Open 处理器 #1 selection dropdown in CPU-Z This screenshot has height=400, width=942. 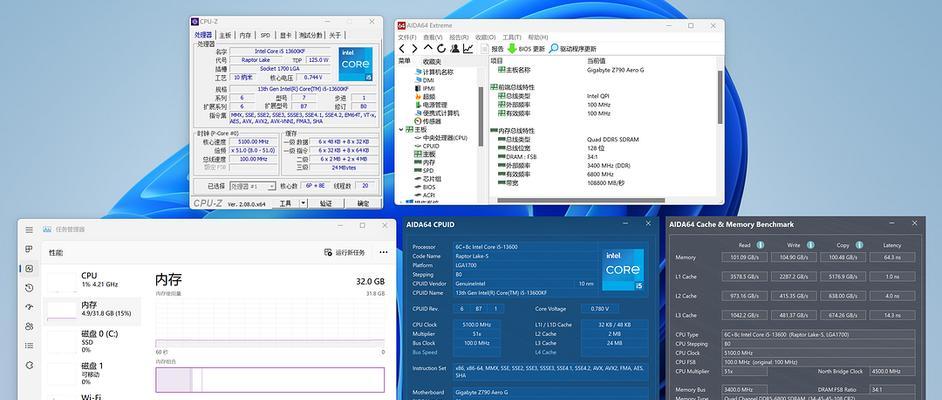[x=253, y=186]
